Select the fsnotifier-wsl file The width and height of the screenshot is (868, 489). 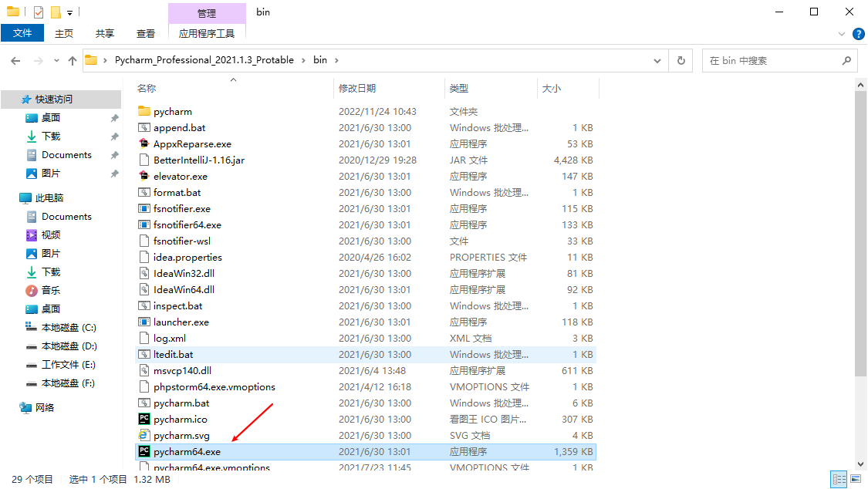pyautogui.click(x=366, y=241)
